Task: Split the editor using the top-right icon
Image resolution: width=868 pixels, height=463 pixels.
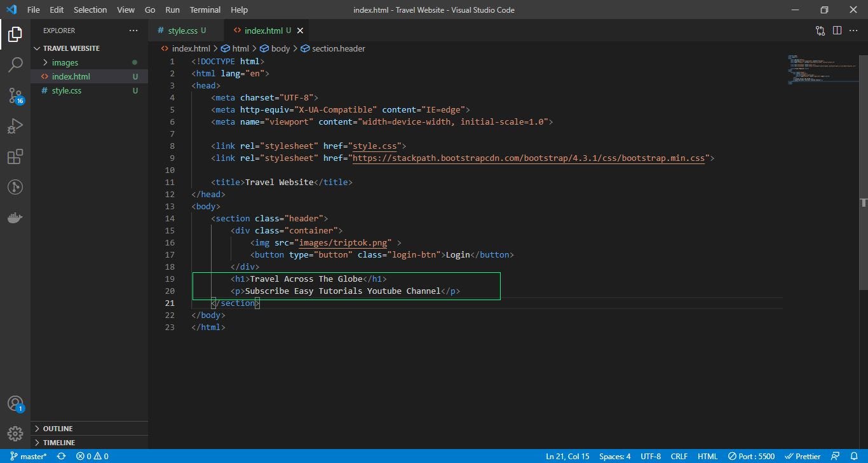Action: (x=837, y=30)
